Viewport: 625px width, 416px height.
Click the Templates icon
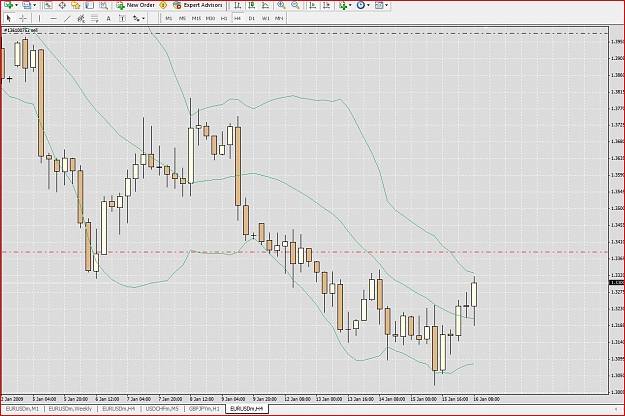(x=379, y=5)
